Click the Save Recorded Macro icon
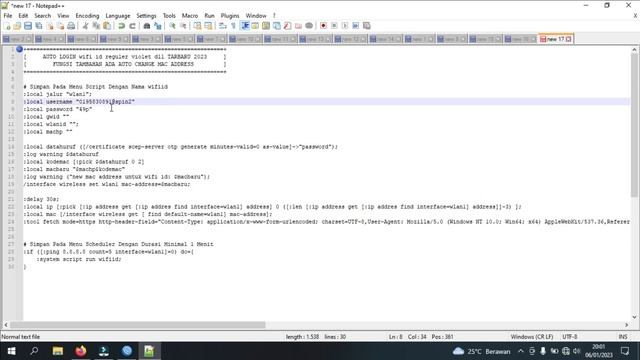Screen dimensions: 640x360 coord(367,26)
